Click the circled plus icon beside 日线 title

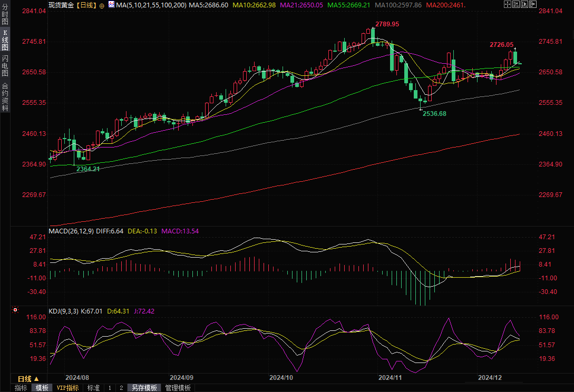pos(102,5)
